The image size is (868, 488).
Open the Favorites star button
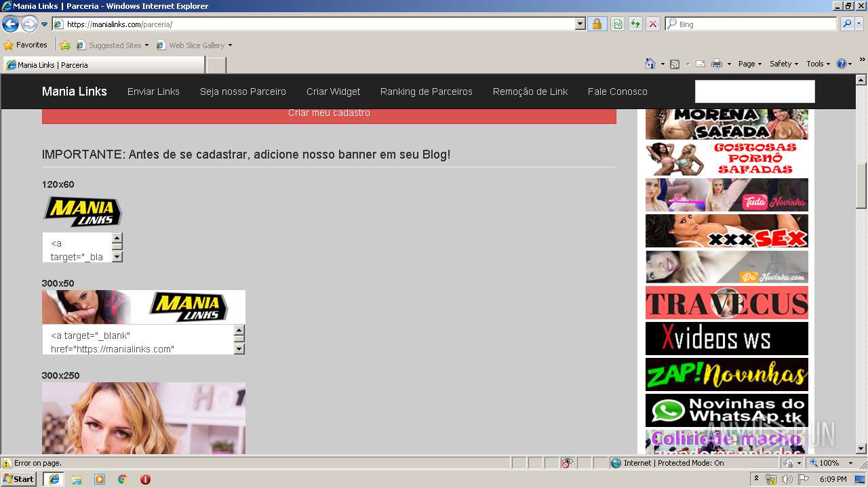(25, 45)
